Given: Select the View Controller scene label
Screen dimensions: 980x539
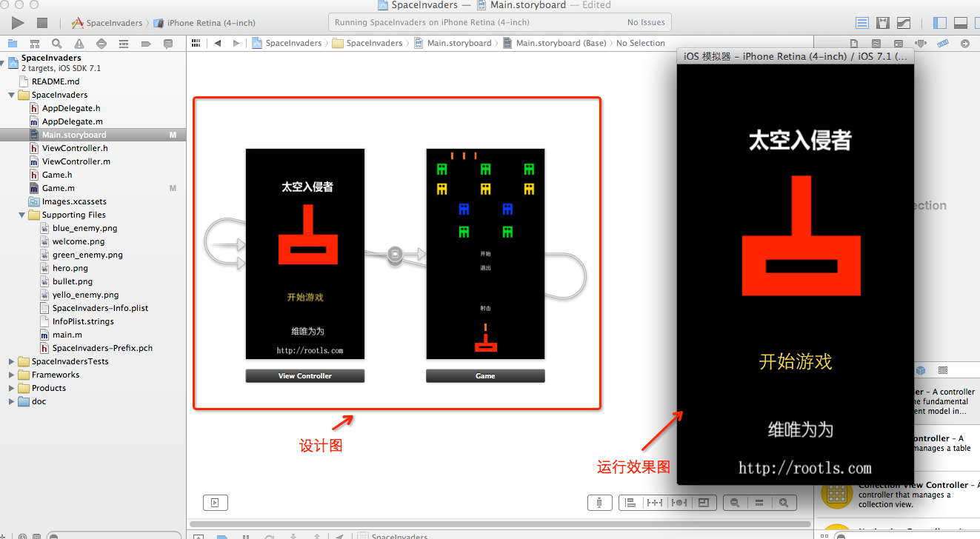Looking at the screenshot, I should pos(305,376).
